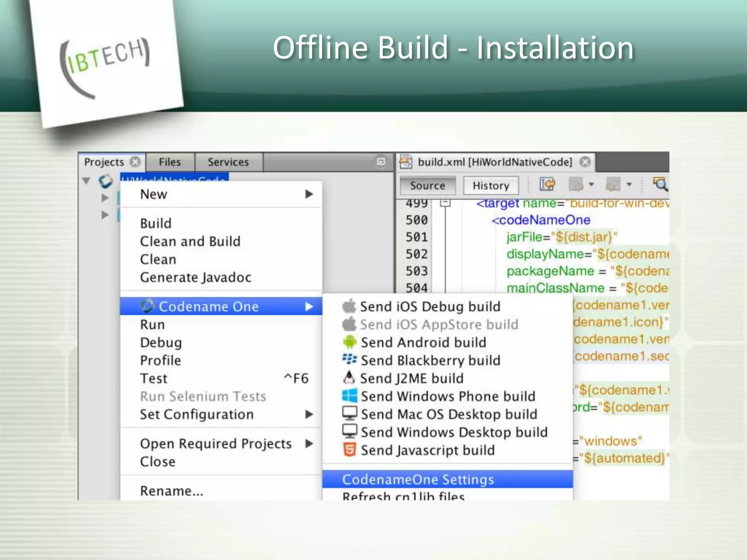
Task: Select the build.xml [HiWorldNativeCode] tab
Action: (x=495, y=162)
